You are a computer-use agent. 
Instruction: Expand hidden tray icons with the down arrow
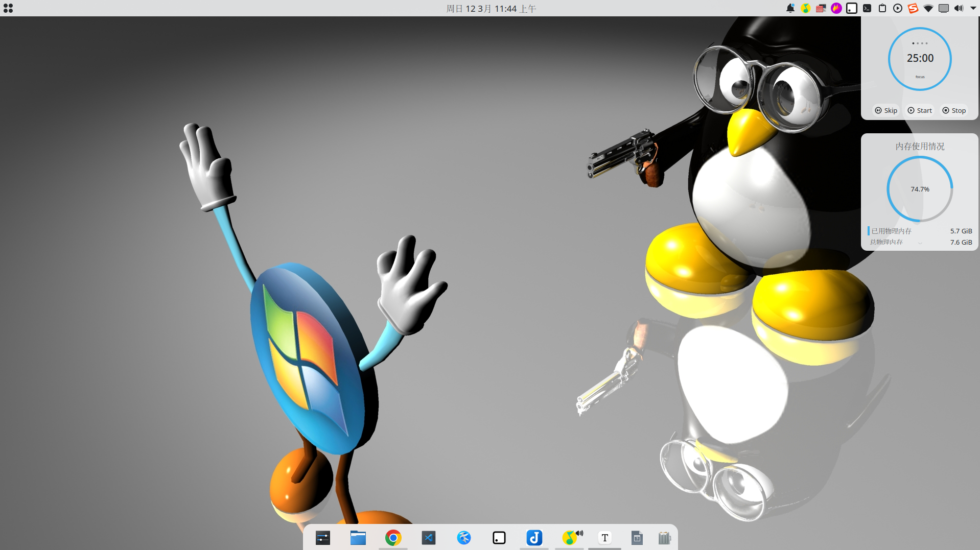click(973, 8)
